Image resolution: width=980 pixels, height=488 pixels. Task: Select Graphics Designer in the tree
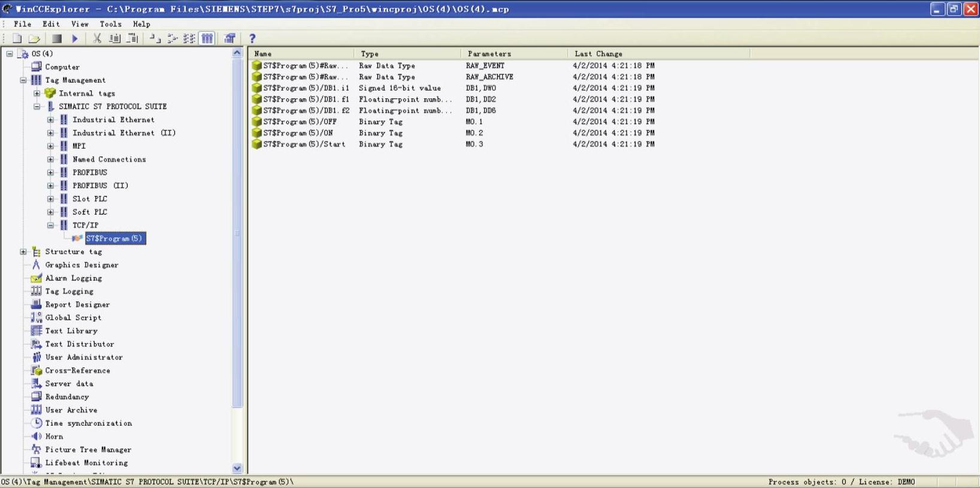(81, 265)
